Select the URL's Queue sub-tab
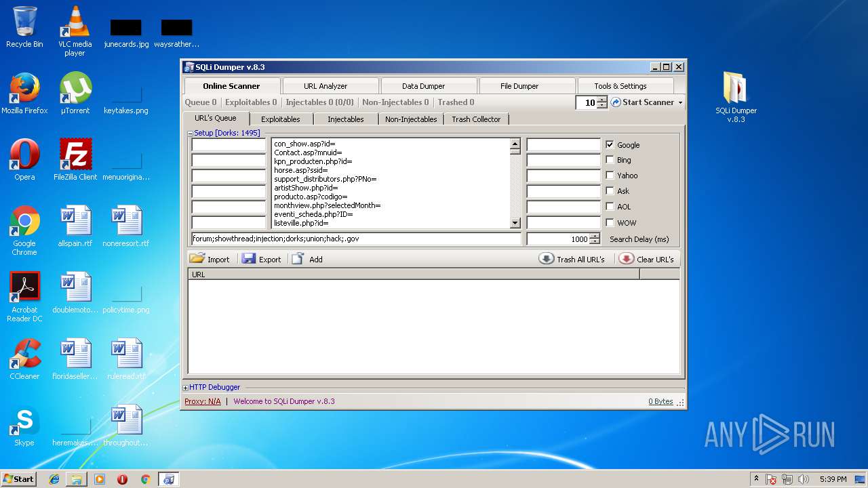 (216, 118)
